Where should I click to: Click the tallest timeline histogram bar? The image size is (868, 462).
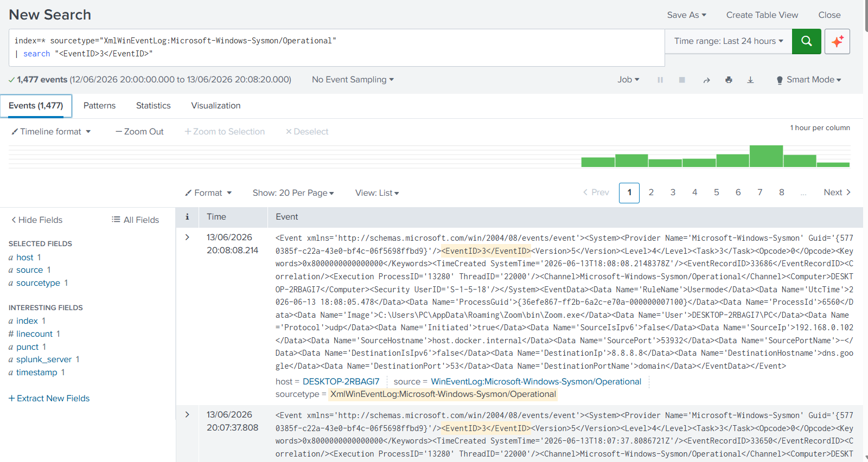pos(766,156)
